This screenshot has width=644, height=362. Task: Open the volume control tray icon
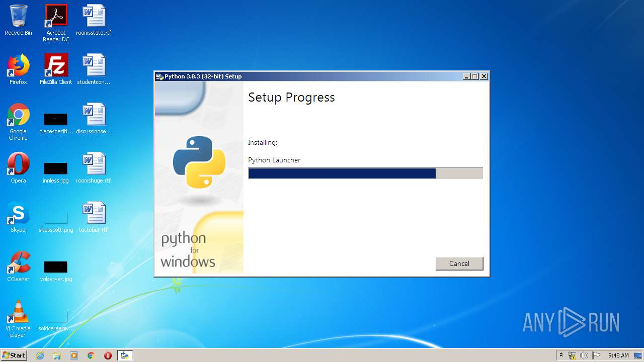pyautogui.click(x=584, y=355)
